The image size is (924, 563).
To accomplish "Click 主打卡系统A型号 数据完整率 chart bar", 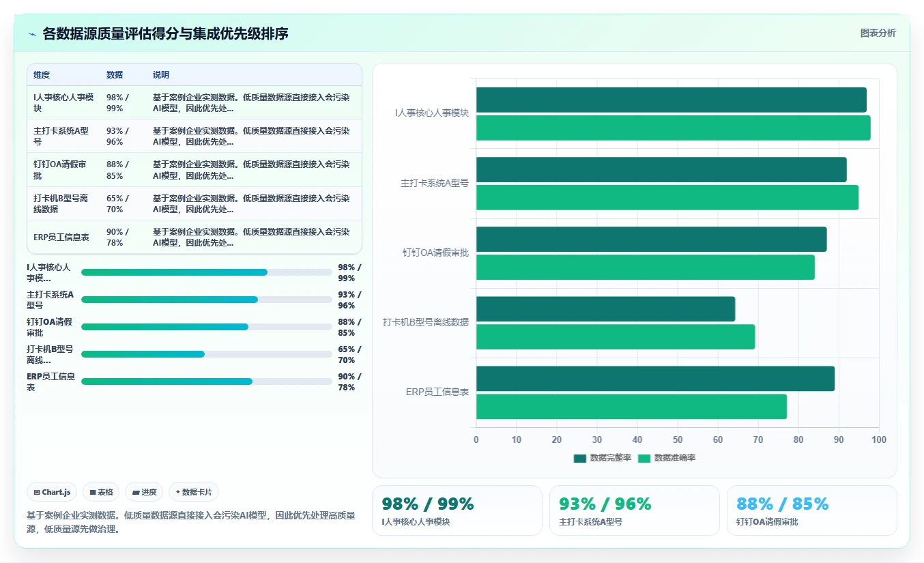I will 661,170.
